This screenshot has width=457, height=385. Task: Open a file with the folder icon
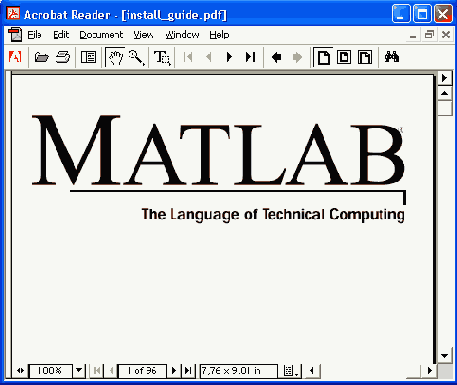pos(42,57)
